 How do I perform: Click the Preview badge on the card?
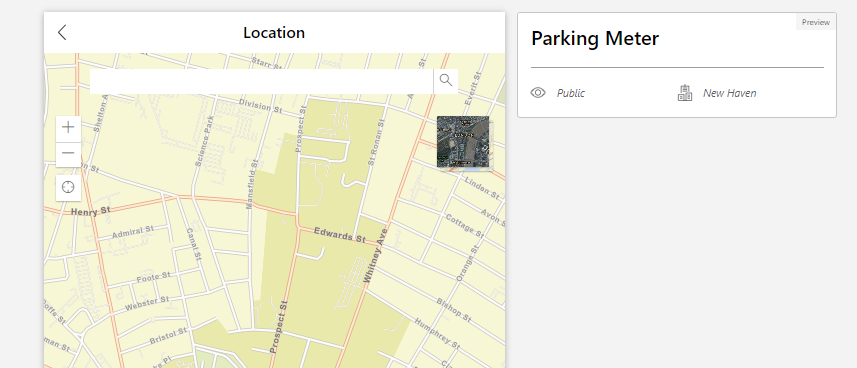[815, 22]
